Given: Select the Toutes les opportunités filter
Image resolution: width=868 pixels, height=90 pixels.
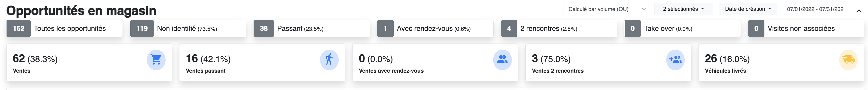Looking at the screenshot, I should (x=64, y=28).
